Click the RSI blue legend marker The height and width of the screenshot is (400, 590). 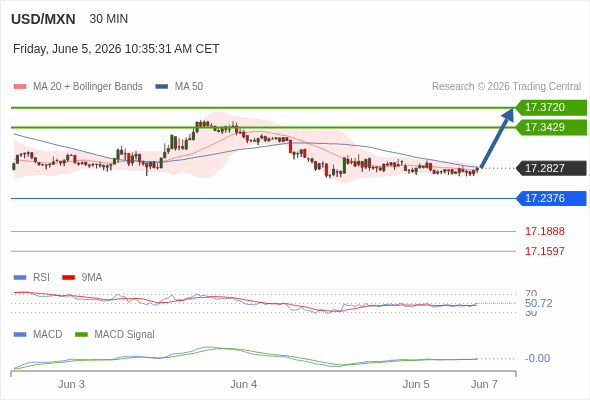(20, 278)
